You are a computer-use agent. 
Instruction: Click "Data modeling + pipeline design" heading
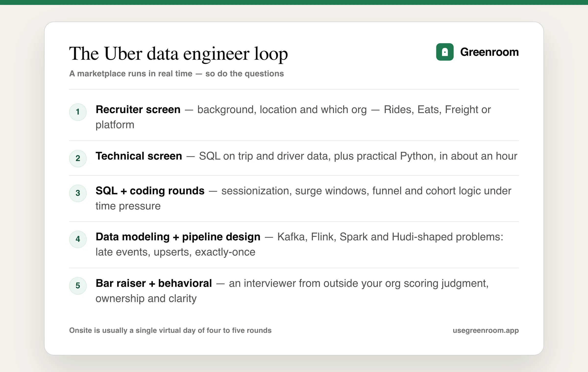[178, 237]
